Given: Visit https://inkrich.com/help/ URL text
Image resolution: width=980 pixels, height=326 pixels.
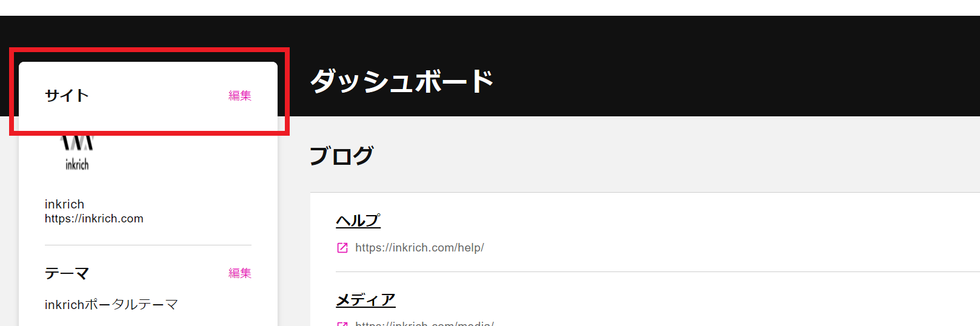Looking at the screenshot, I should 419,248.
